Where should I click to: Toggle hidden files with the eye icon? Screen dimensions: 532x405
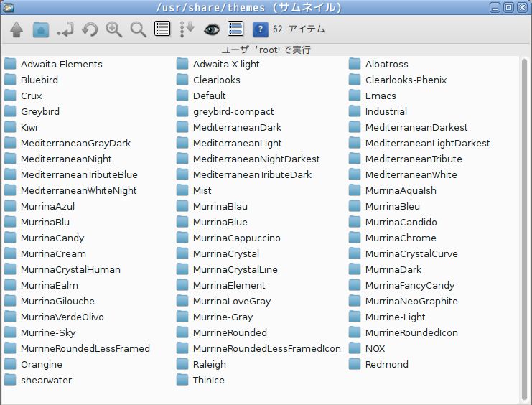[x=211, y=29]
